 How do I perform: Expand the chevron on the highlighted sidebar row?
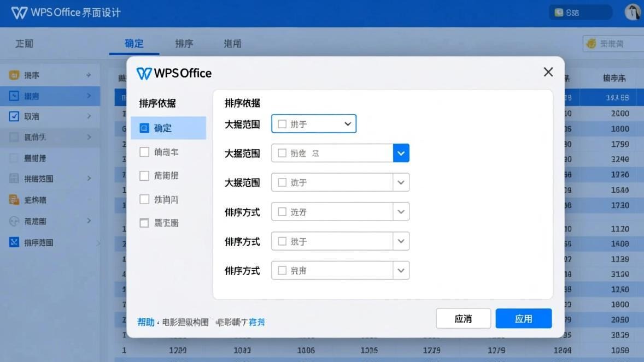pyautogui.click(x=89, y=96)
